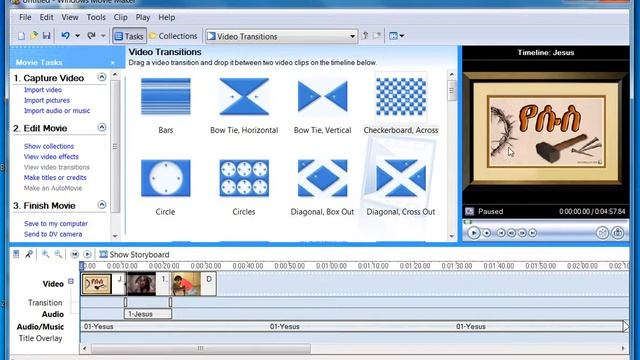
Task: Click the monitor Forward button
Action: click(x=533, y=233)
